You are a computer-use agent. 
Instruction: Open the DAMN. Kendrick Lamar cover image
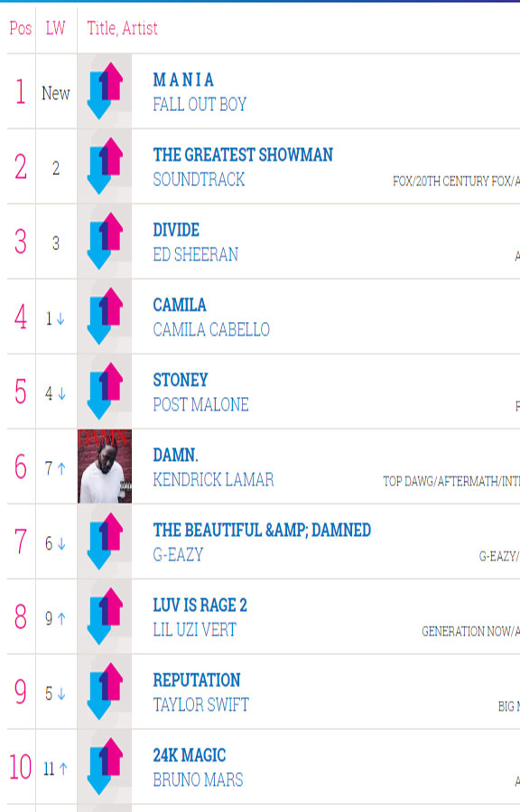105,466
